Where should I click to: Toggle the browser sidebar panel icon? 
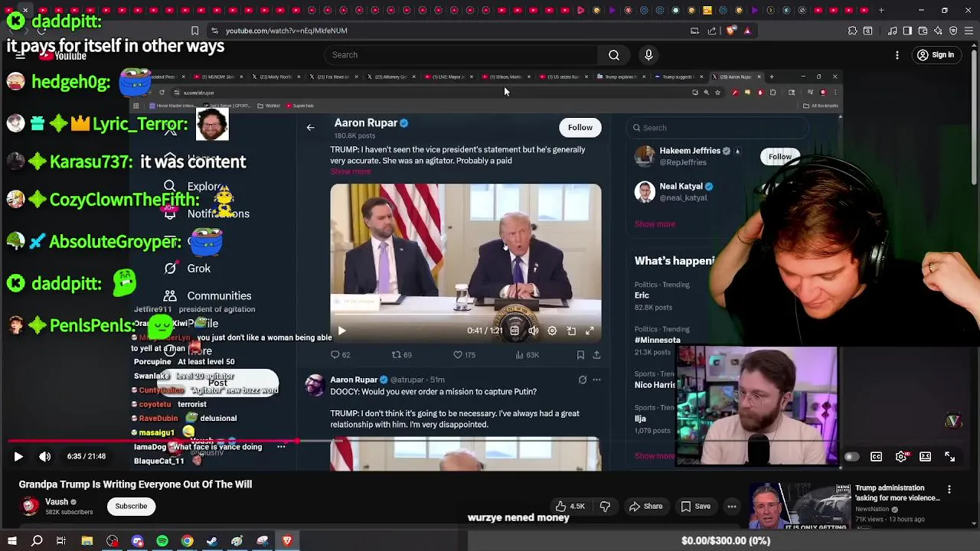(x=907, y=31)
